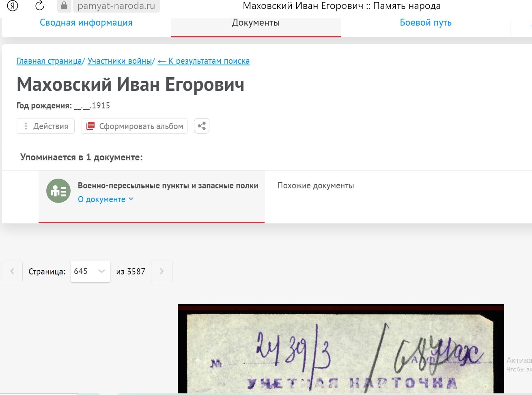Image resolution: width=532 pixels, height=395 pixels.
Task: Switch to Сводная информация tab
Action: 86,23
